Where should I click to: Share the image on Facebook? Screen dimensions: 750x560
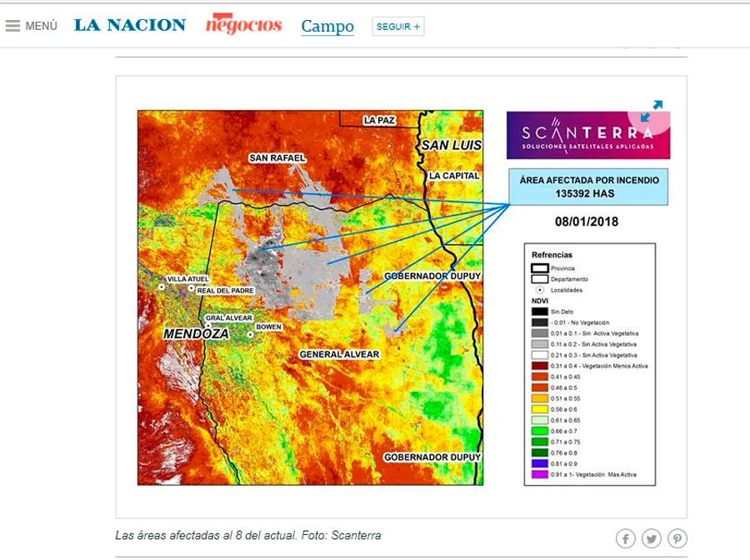click(626, 538)
